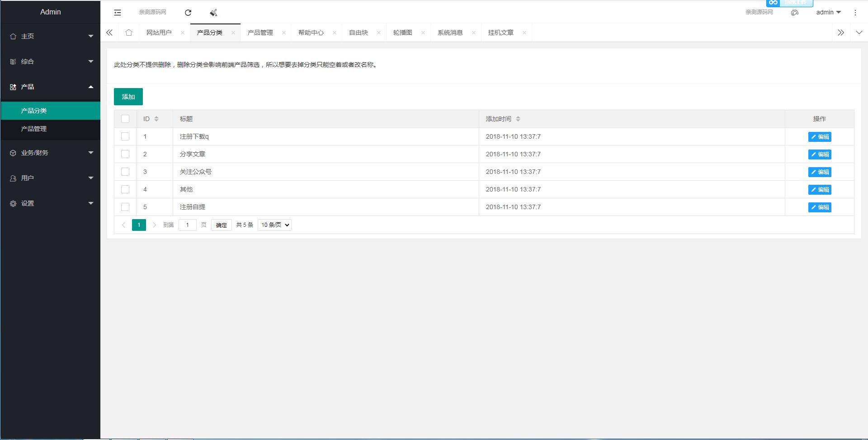
Task: Open the 10条/页 page size dropdown
Action: coord(274,225)
